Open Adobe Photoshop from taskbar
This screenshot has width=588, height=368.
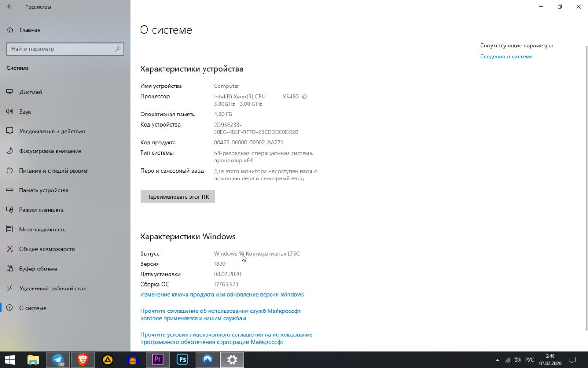click(x=182, y=360)
